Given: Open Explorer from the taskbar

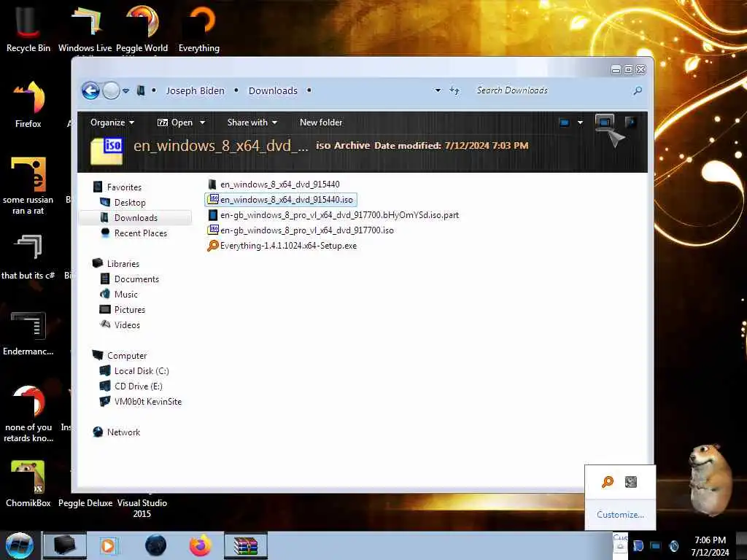Looking at the screenshot, I should point(65,545).
